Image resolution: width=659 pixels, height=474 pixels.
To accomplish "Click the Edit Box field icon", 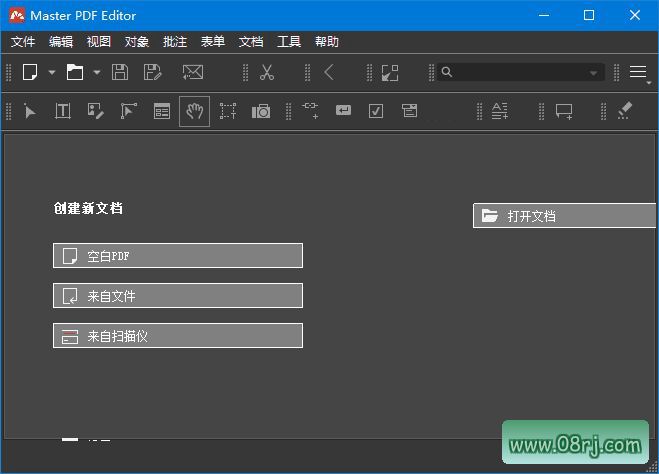I will point(343,110).
